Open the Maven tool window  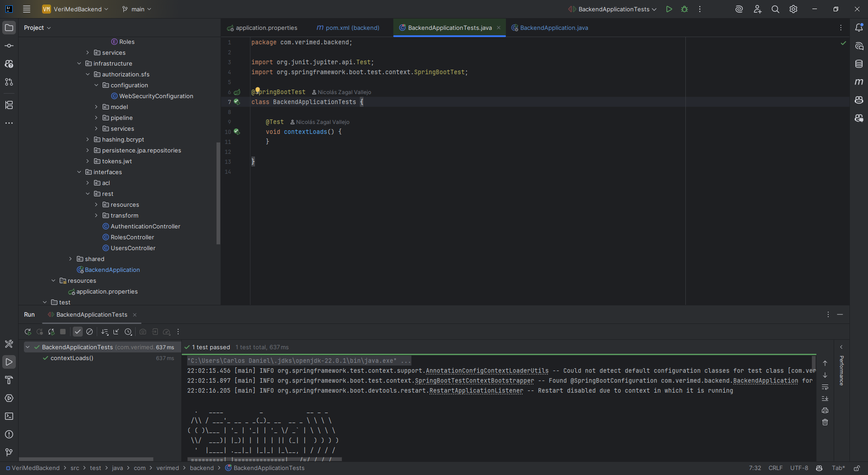[859, 82]
